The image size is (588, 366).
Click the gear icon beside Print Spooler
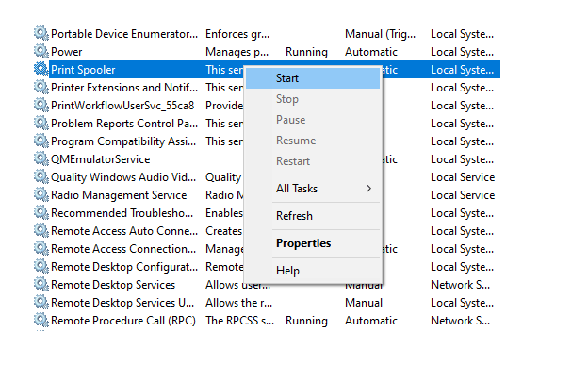coord(41,70)
